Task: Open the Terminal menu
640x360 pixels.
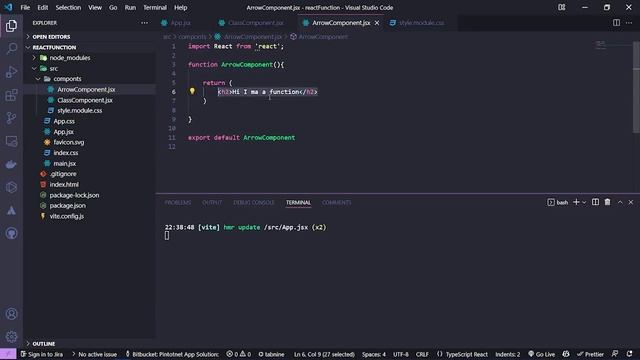Action: (155, 7)
